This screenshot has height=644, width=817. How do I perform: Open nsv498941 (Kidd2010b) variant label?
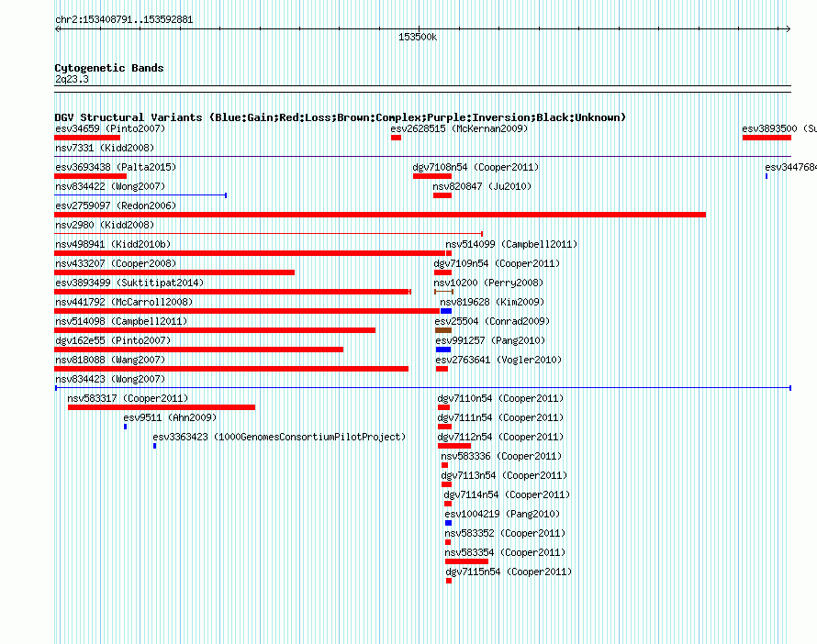pyautogui.click(x=113, y=244)
